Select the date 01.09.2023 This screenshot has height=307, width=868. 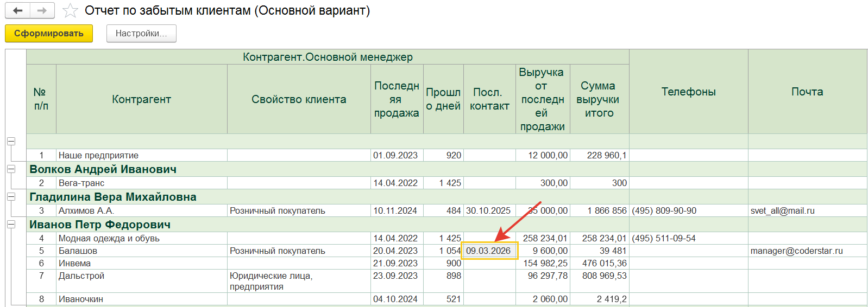coord(397,155)
